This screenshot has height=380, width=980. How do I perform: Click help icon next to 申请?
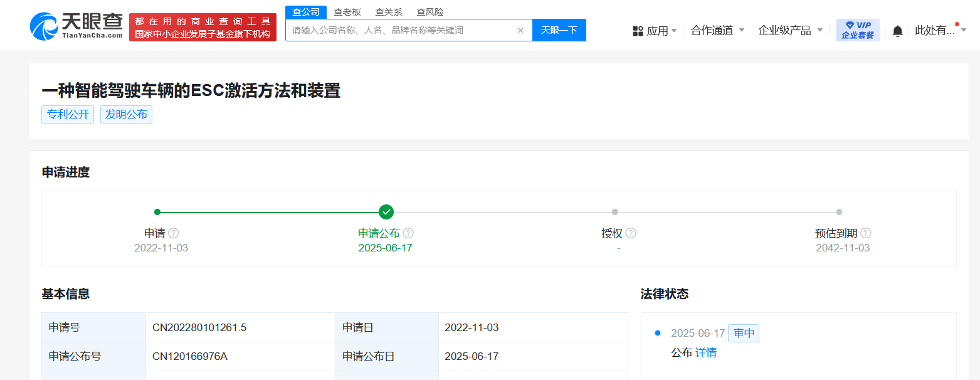174,233
